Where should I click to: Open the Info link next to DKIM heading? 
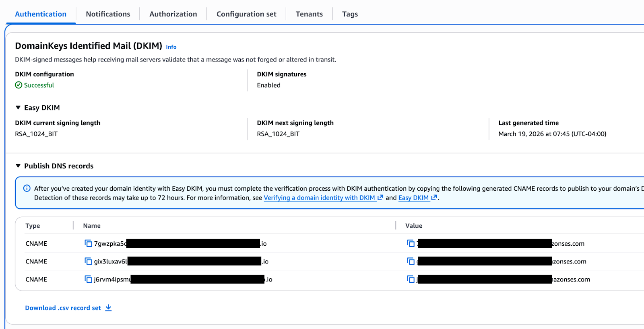(171, 47)
